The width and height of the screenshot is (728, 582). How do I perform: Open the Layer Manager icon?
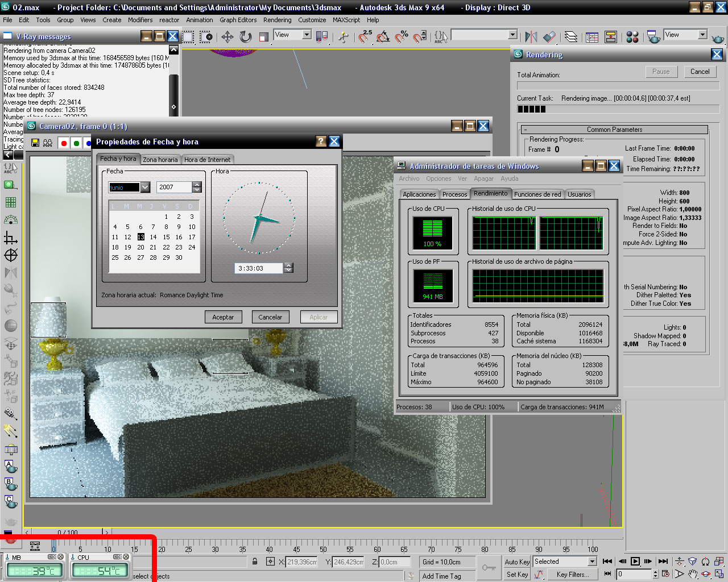tap(571, 37)
